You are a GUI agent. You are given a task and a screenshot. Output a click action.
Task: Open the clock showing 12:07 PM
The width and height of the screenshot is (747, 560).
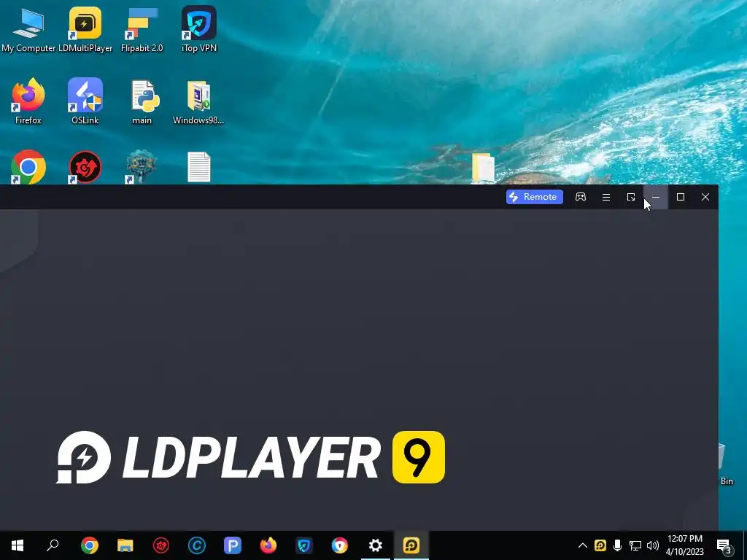684,545
